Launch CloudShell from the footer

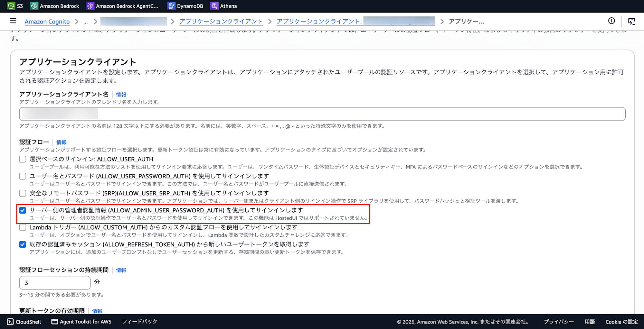(24, 322)
